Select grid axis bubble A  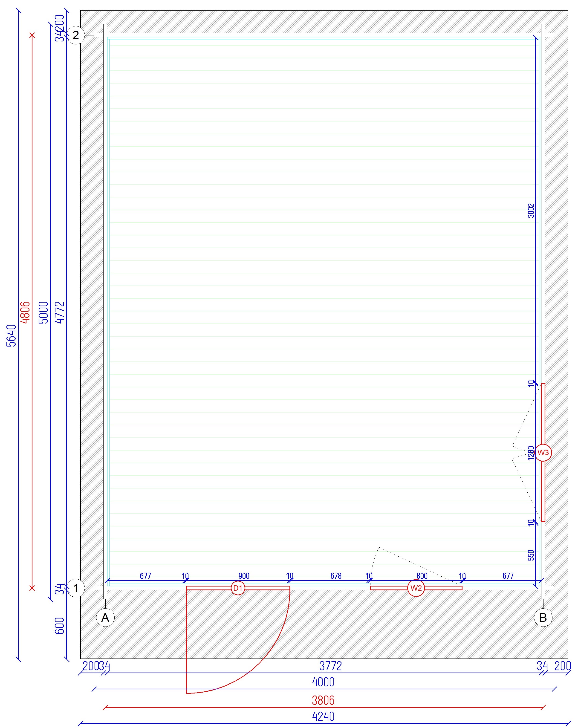tap(105, 618)
